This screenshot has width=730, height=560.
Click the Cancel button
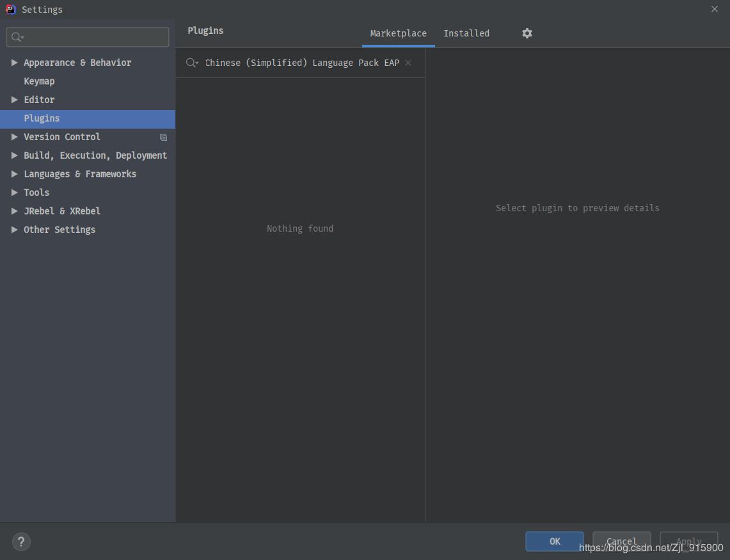click(621, 541)
